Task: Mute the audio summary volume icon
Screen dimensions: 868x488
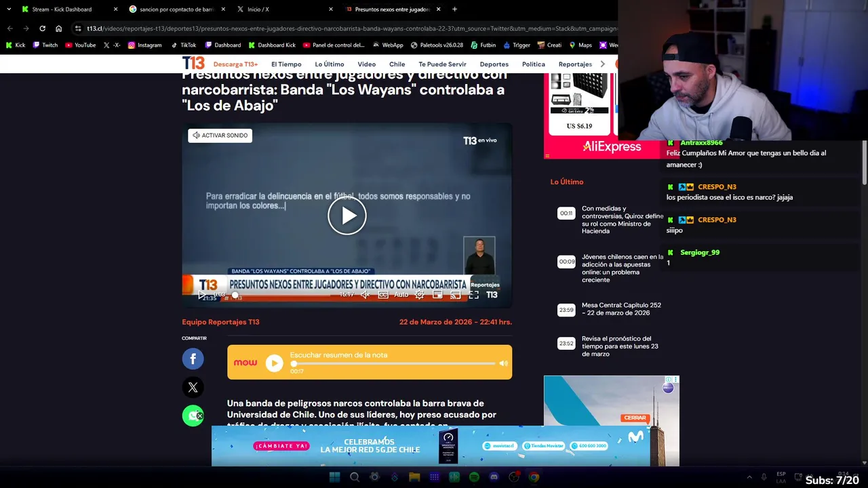Action: tap(503, 363)
